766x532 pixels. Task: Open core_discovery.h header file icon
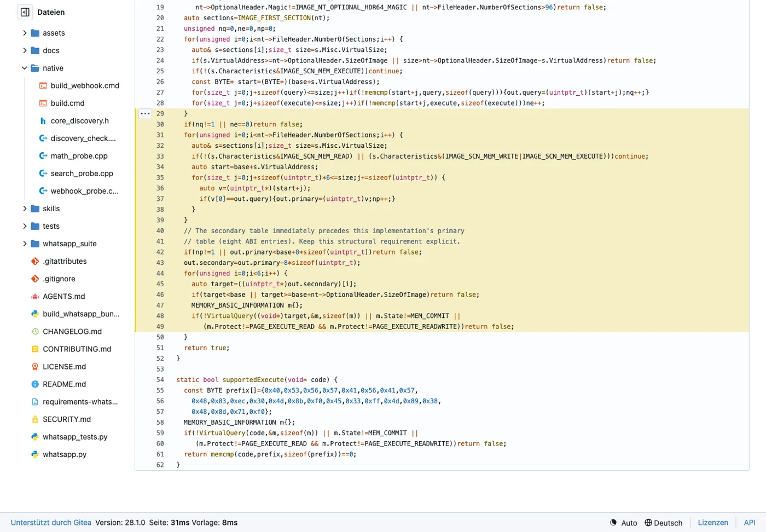(43, 120)
